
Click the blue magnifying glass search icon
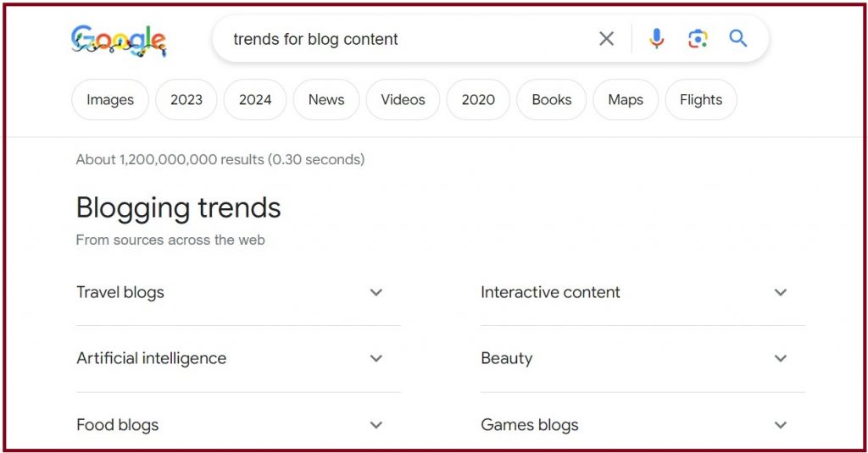tap(738, 39)
